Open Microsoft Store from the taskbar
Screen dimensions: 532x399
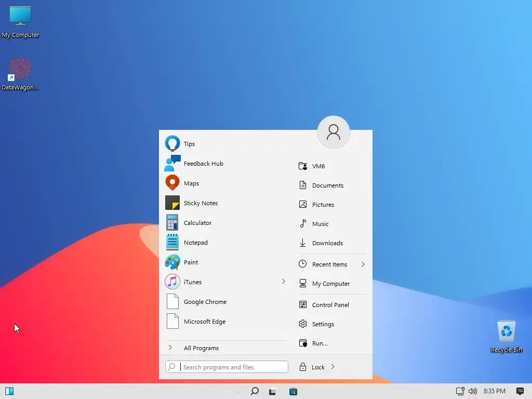[293, 392]
